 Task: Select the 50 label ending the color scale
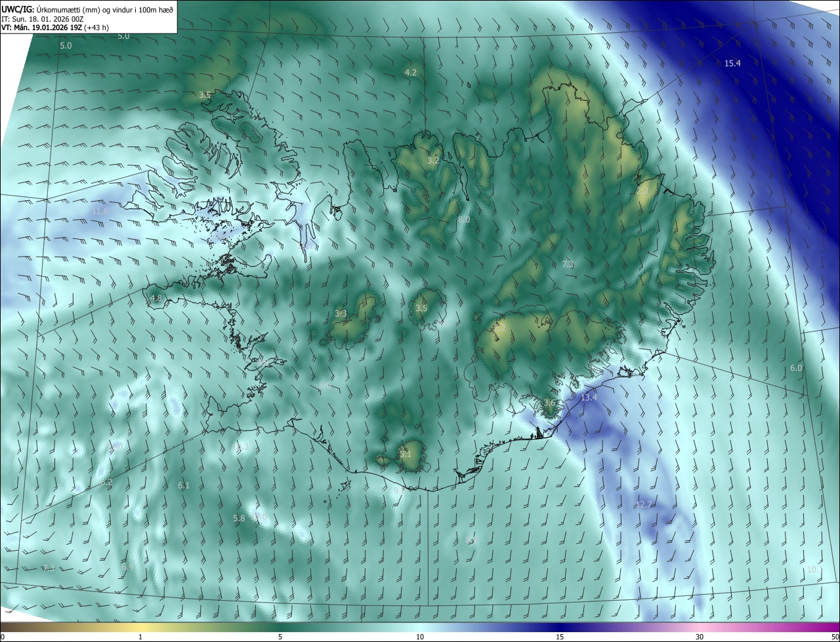(x=835, y=637)
